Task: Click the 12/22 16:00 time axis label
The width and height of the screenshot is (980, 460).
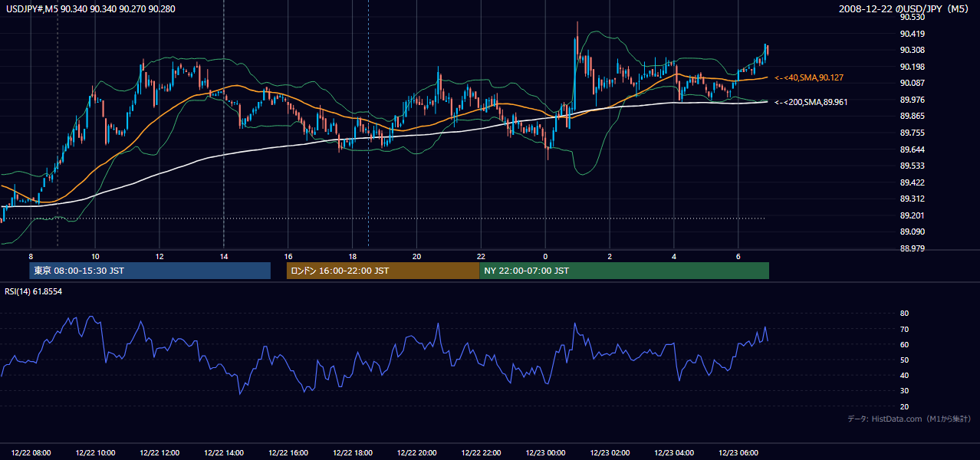Action: pyautogui.click(x=289, y=453)
